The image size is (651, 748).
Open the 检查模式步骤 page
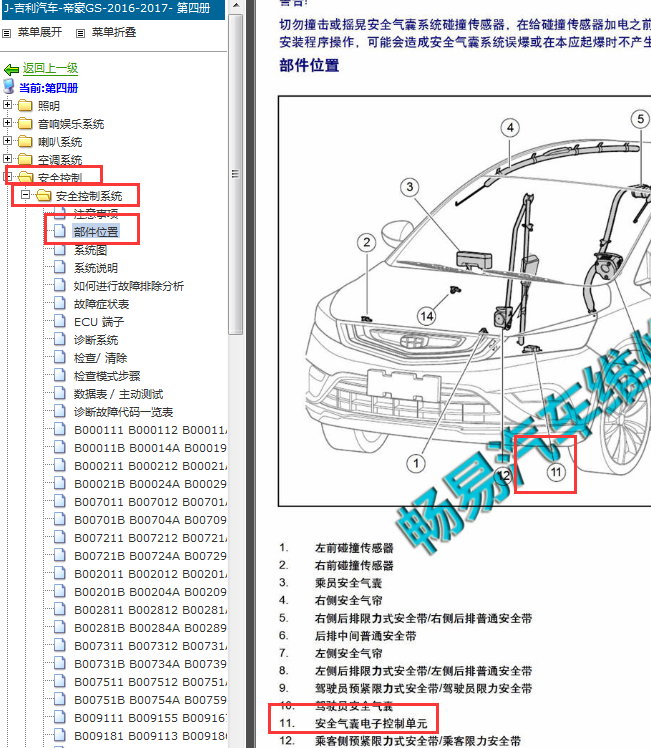[x=107, y=376]
